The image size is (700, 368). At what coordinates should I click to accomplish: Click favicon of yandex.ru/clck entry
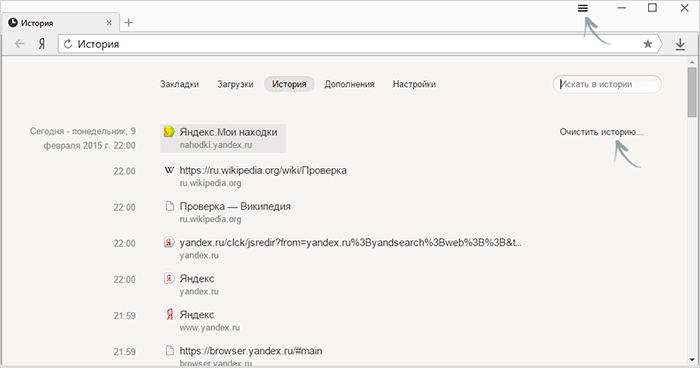pyautogui.click(x=169, y=242)
